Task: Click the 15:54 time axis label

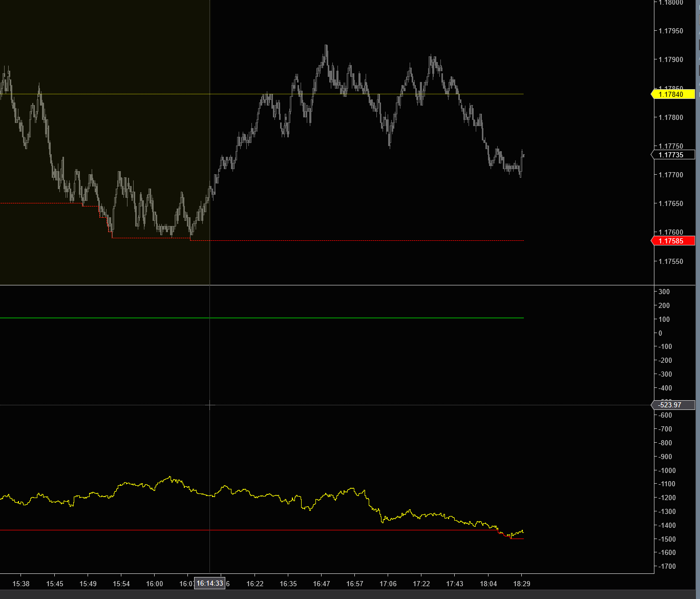Action: [121, 584]
